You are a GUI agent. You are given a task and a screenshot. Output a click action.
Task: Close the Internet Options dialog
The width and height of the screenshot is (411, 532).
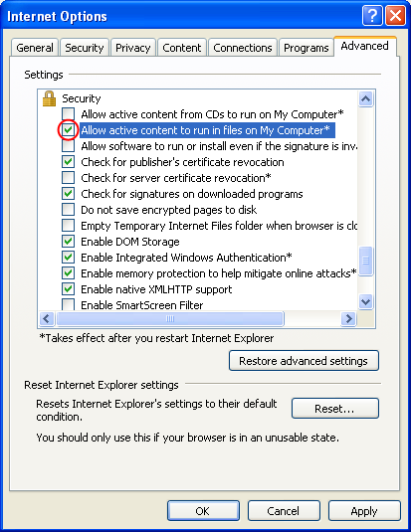click(395, 16)
